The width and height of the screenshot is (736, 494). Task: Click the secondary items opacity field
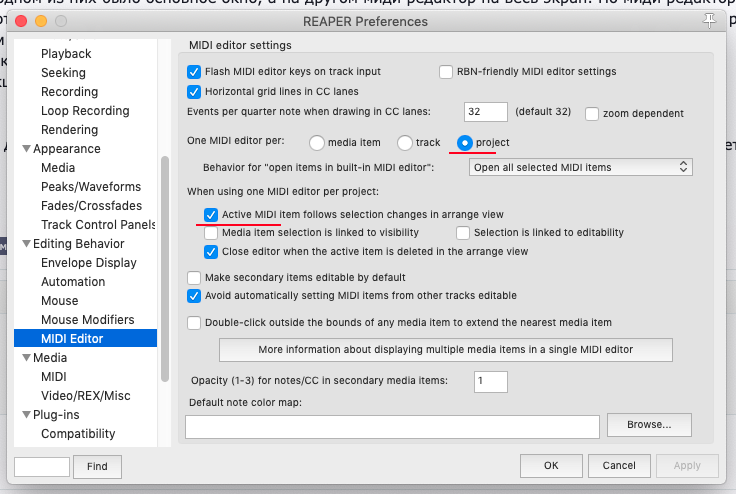click(x=491, y=381)
